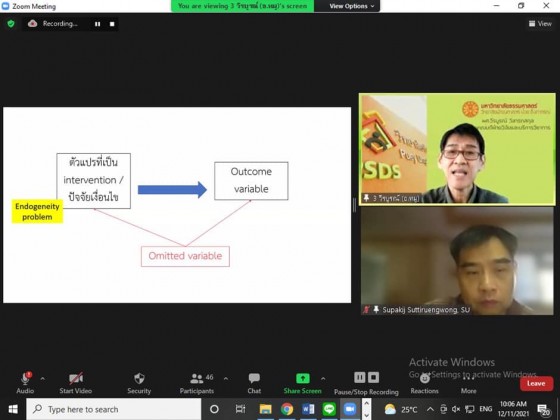Open the notification center icon
Image resolution: width=560 pixels, height=420 pixels.
tap(544, 410)
